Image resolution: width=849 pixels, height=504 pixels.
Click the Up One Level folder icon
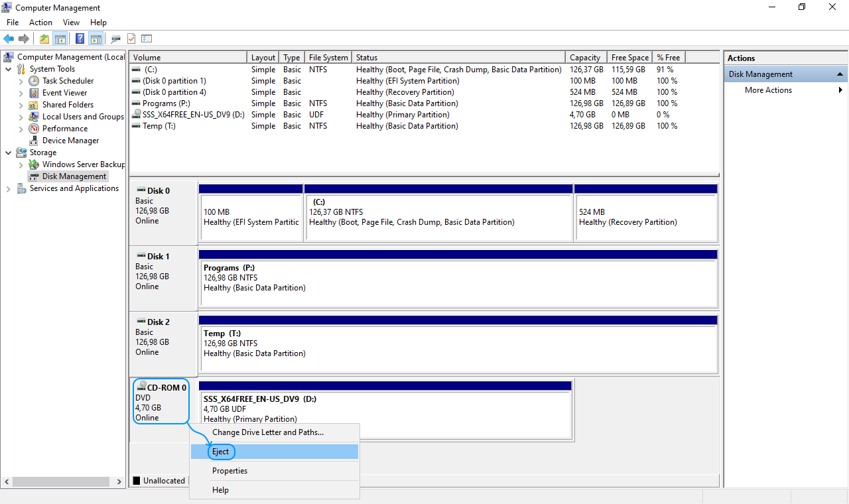click(x=44, y=38)
